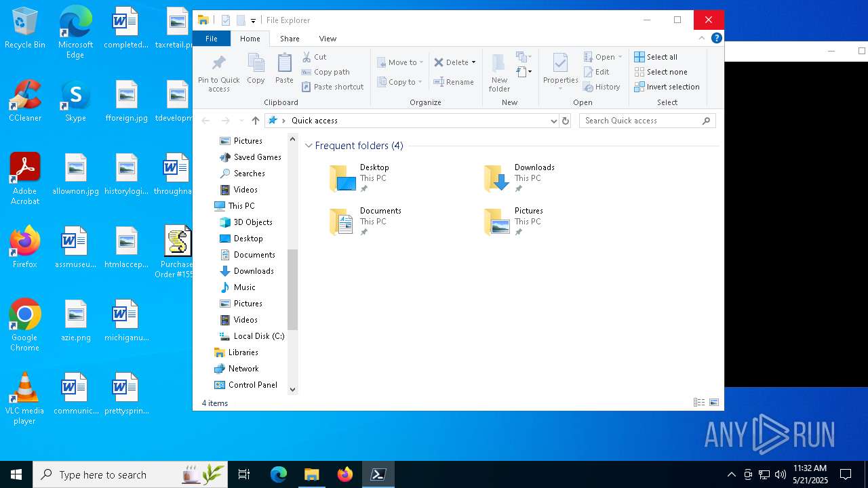Click the Up arrow navigation button
This screenshot has height=488, width=868.
tap(256, 121)
